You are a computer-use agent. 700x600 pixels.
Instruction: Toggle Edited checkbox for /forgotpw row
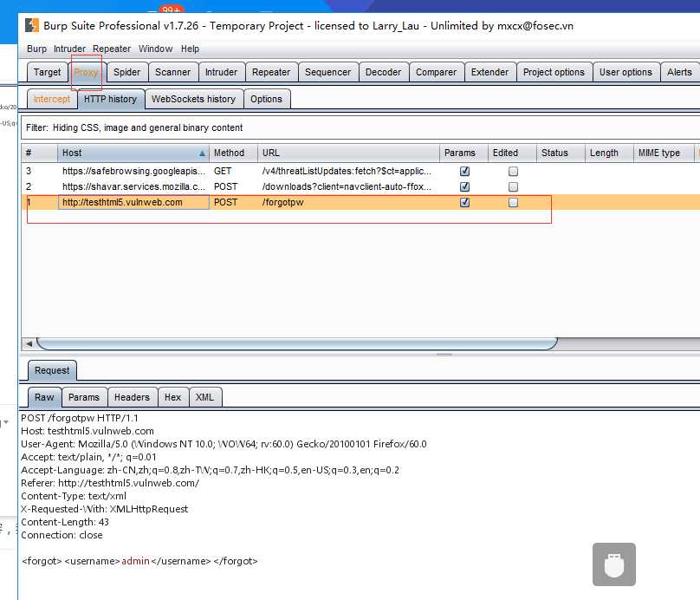click(x=514, y=202)
